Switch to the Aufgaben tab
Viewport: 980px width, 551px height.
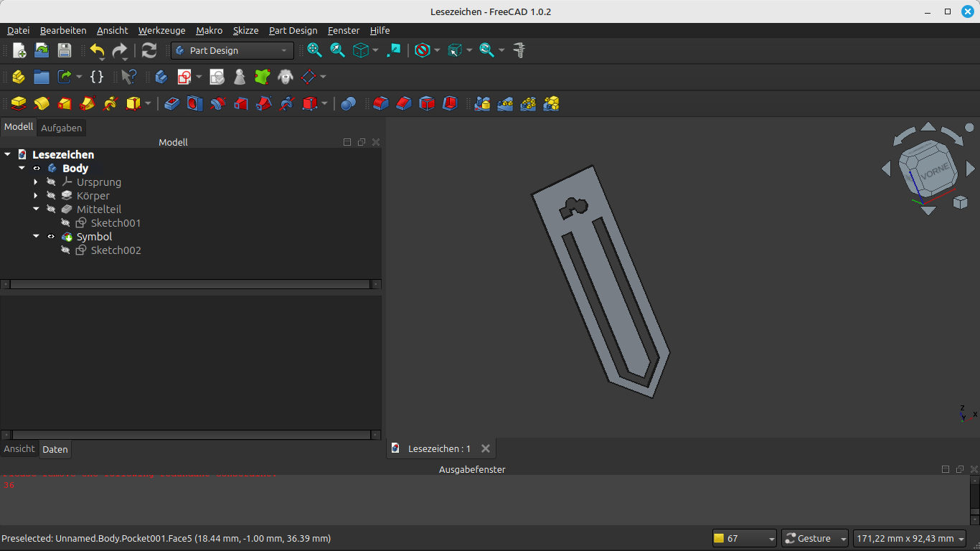point(61,128)
